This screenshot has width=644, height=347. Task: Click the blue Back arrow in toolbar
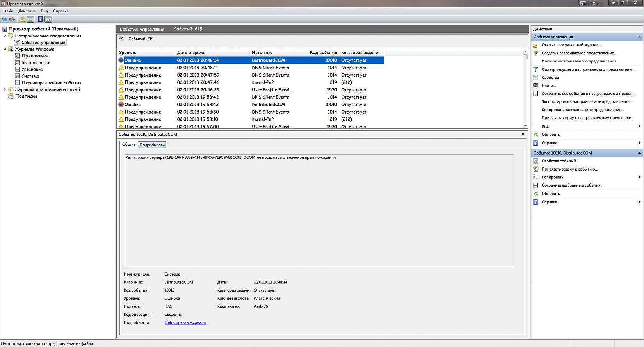[x=4, y=19]
